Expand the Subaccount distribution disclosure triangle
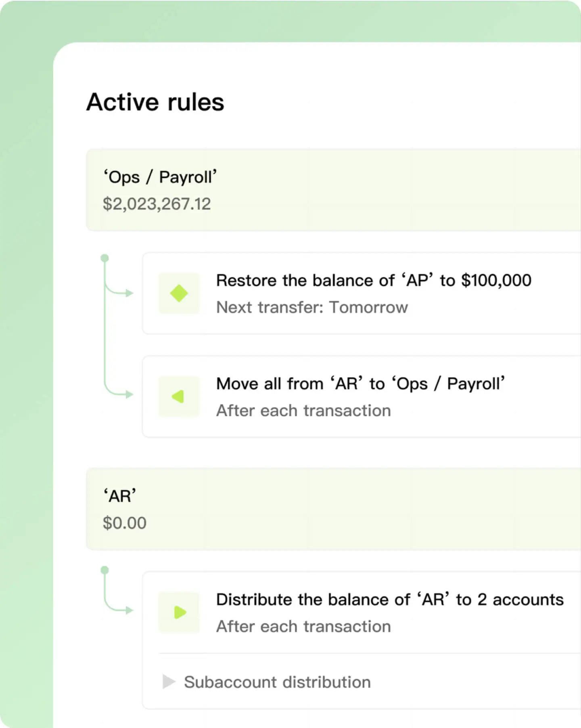 coord(168,682)
